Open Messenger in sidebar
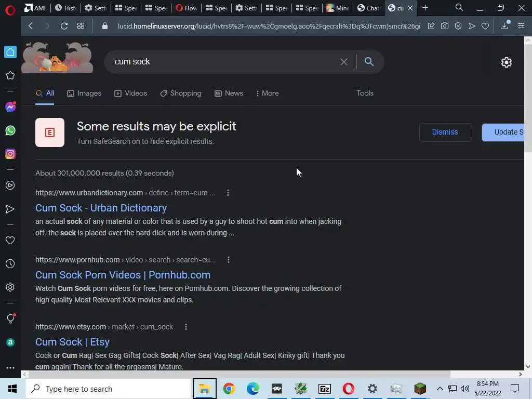The height and width of the screenshot is (399, 532). point(10,107)
